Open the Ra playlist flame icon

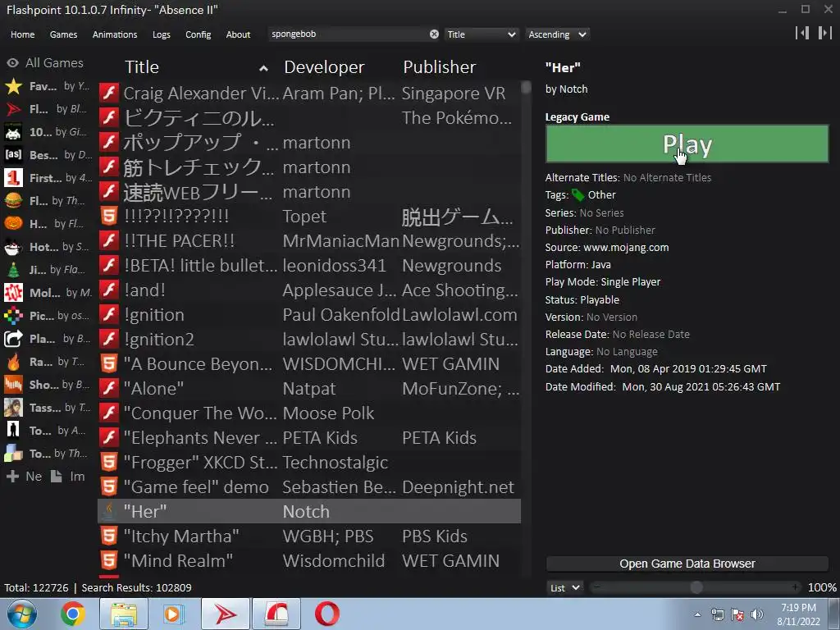pyautogui.click(x=13, y=362)
